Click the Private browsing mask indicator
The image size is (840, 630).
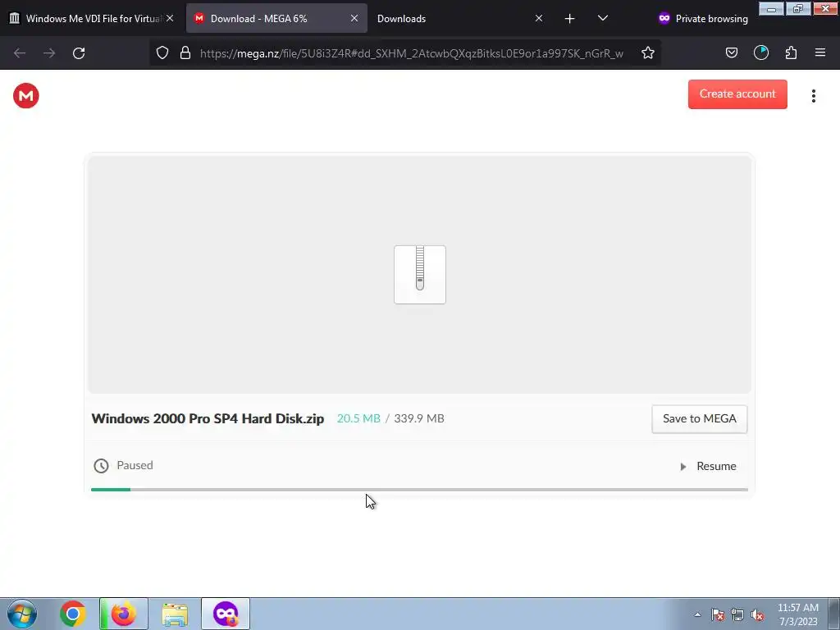coord(702,18)
